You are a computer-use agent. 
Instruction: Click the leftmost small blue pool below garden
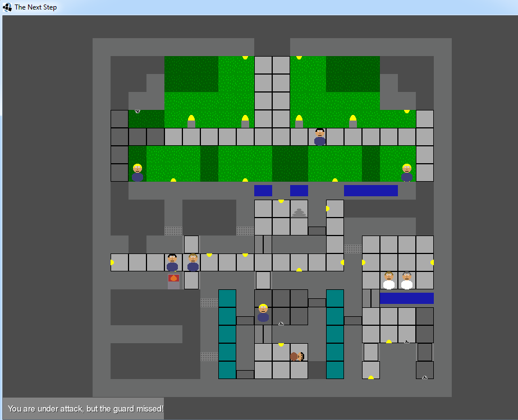pos(263,191)
